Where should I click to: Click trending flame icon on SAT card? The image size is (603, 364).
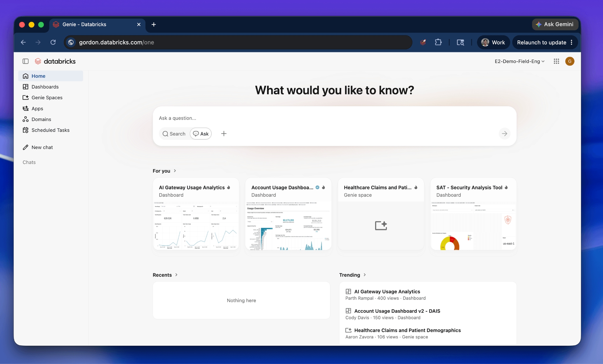(506, 187)
